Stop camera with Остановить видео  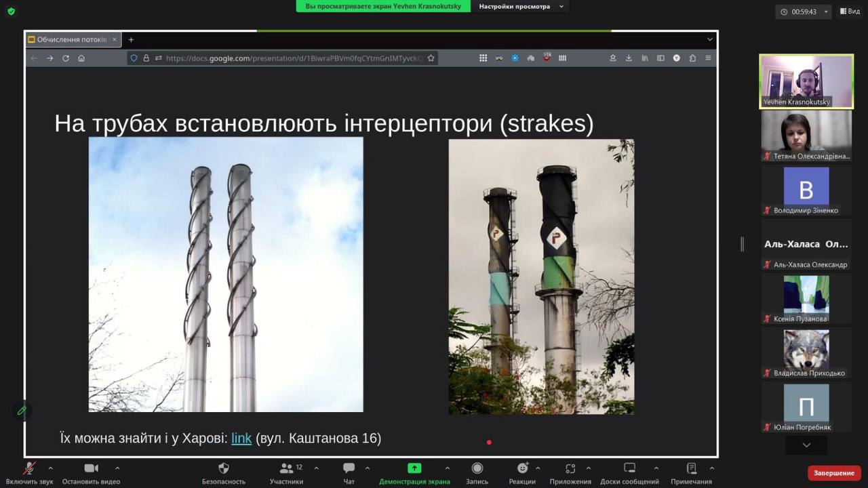coord(91,472)
